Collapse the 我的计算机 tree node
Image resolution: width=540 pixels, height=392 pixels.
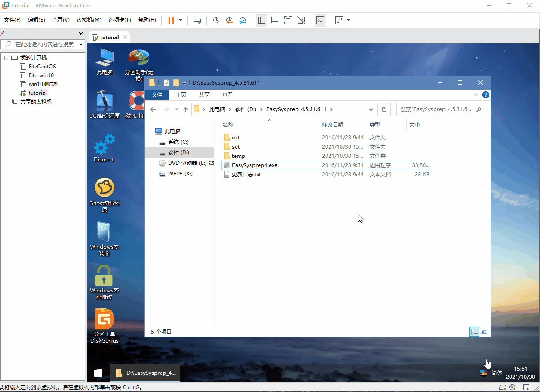pyautogui.click(x=6, y=58)
